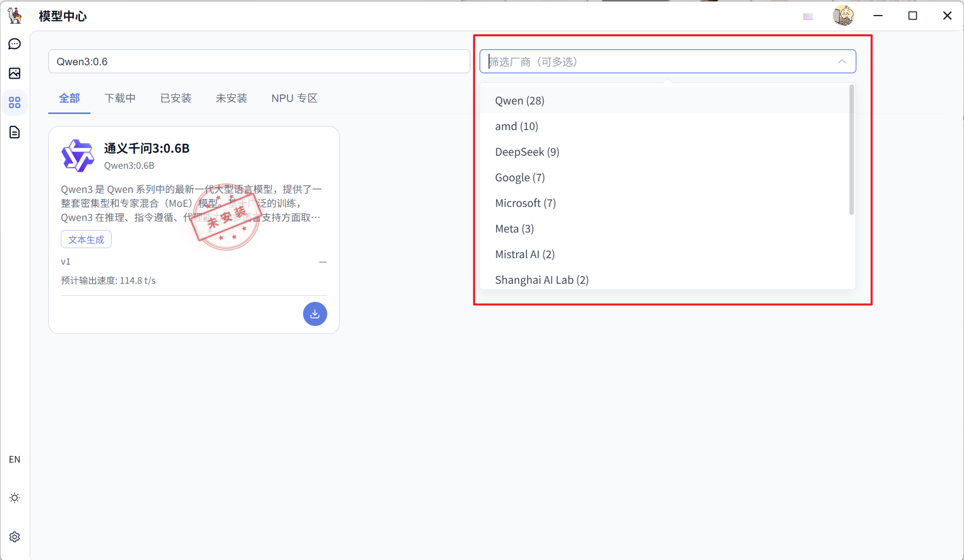Minimize the window
This screenshot has height=560, width=964.
878,16
